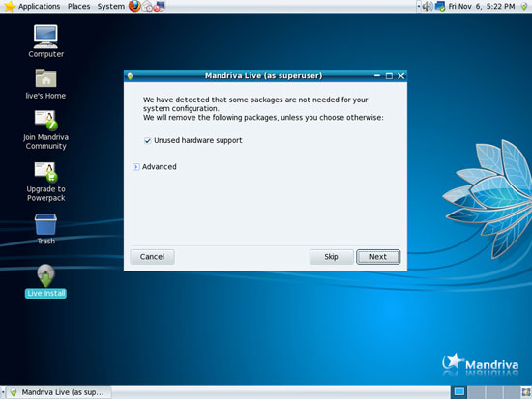Click the Next button
The image size is (532, 399).
coord(378,257)
